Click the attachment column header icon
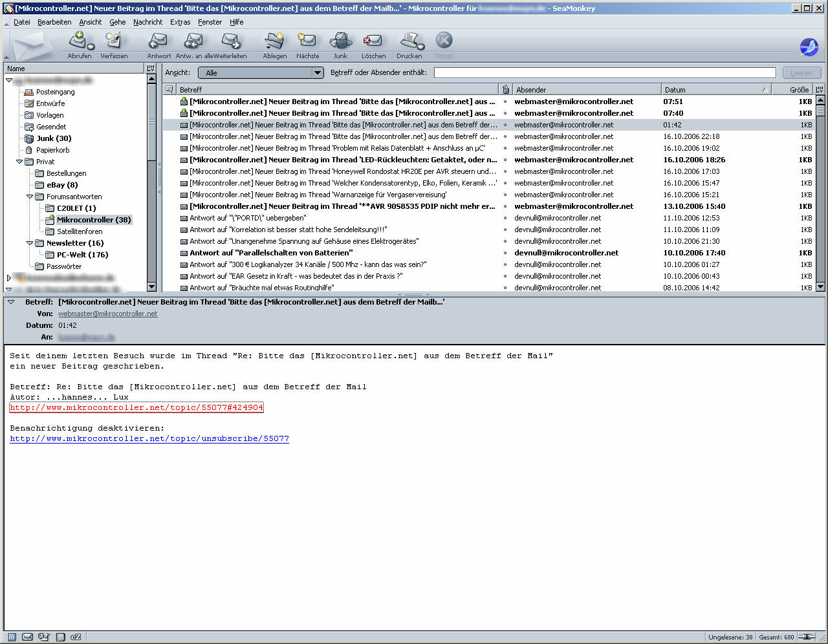This screenshot has height=644, width=828. pyautogui.click(x=506, y=90)
